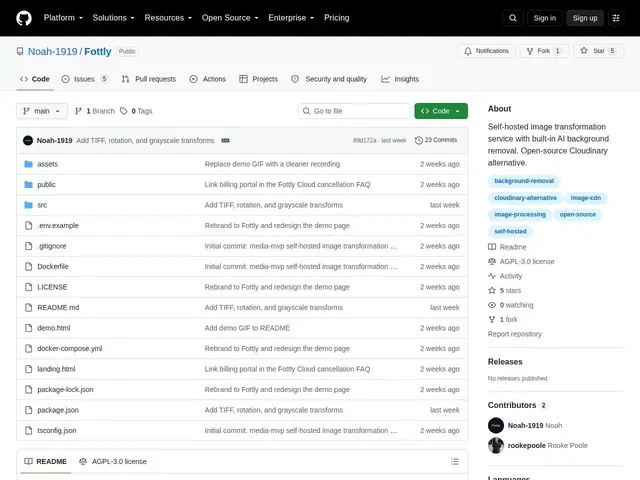Open the Fottly repository name link
Screen dimensions: 640x480
tap(98, 51)
